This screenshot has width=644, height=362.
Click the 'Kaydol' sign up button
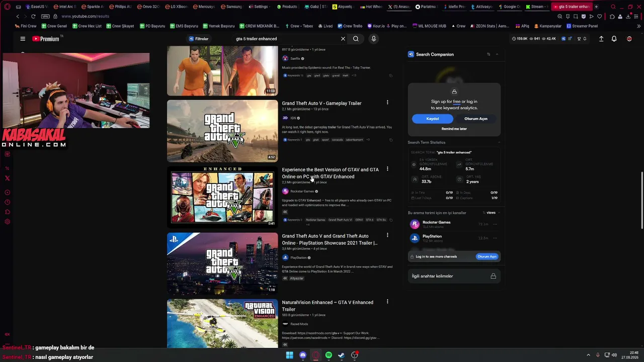[433, 119]
